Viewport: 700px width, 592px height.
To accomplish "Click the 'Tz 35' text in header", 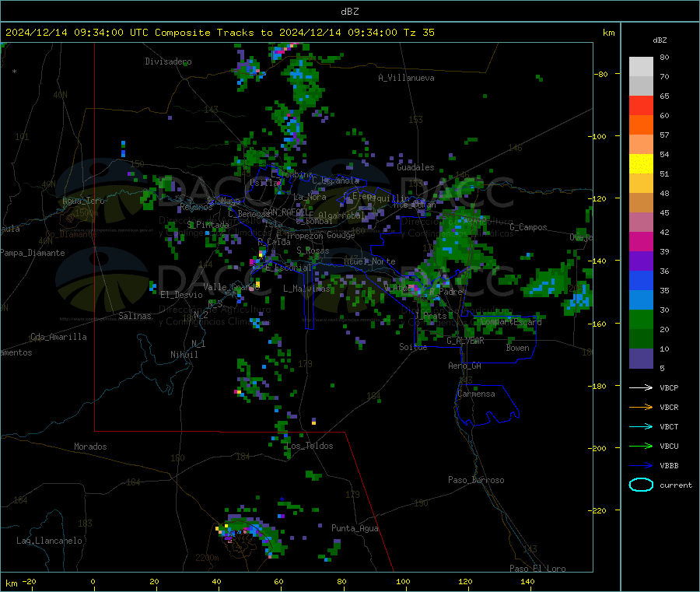I will [x=418, y=33].
